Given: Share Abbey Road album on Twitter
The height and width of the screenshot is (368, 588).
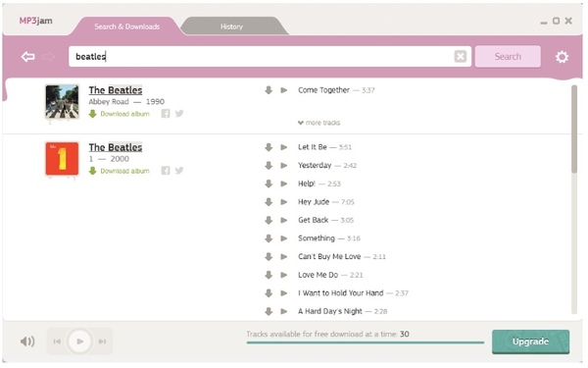Looking at the screenshot, I should coord(179,114).
